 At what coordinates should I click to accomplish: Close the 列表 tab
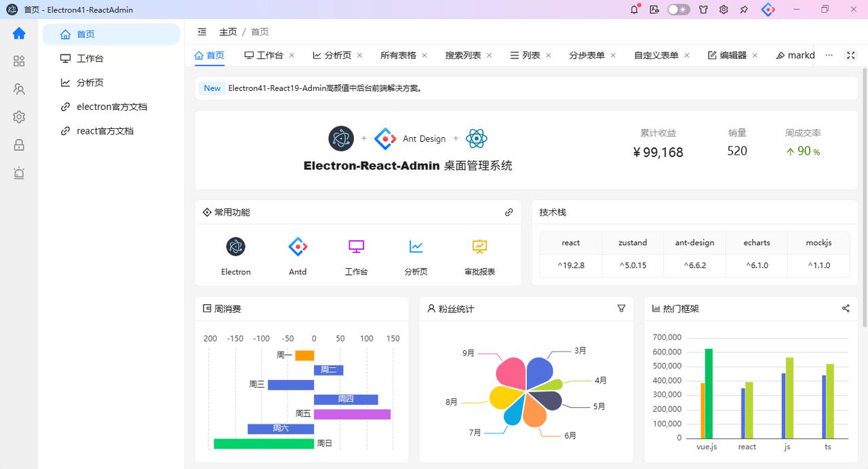pyautogui.click(x=549, y=56)
